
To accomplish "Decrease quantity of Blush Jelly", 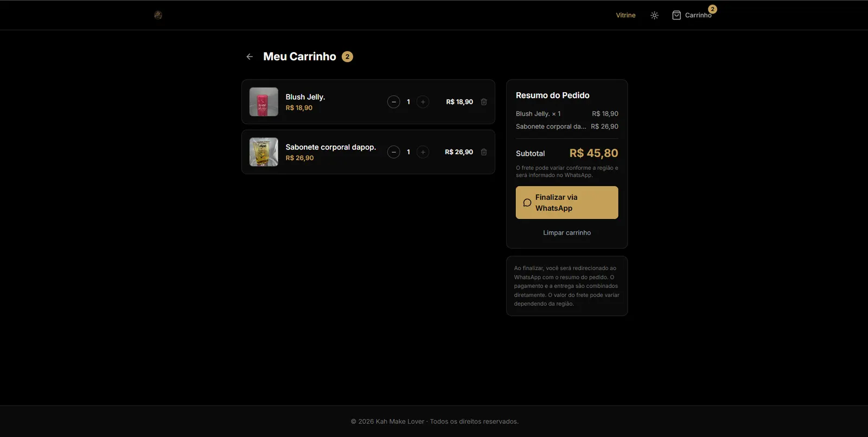I will [394, 102].
